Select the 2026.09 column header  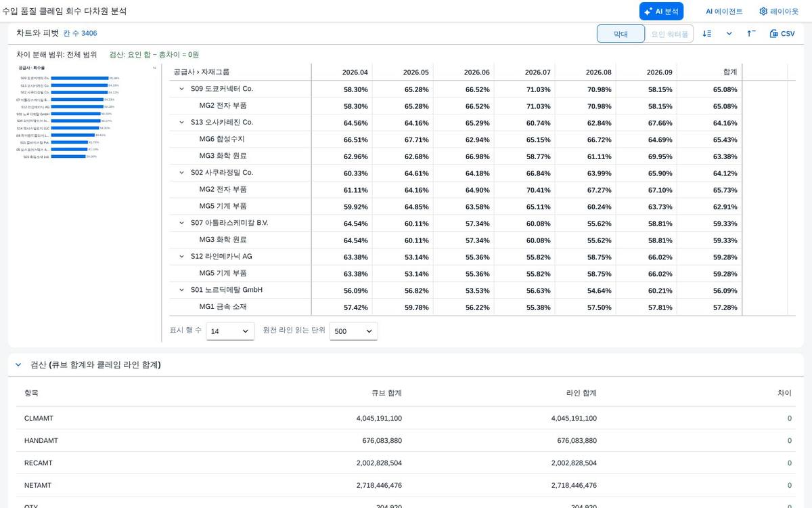point(646,72)
